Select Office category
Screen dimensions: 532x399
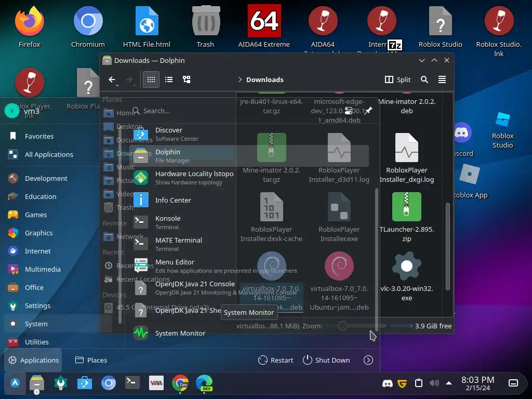(x=58, y=287)
